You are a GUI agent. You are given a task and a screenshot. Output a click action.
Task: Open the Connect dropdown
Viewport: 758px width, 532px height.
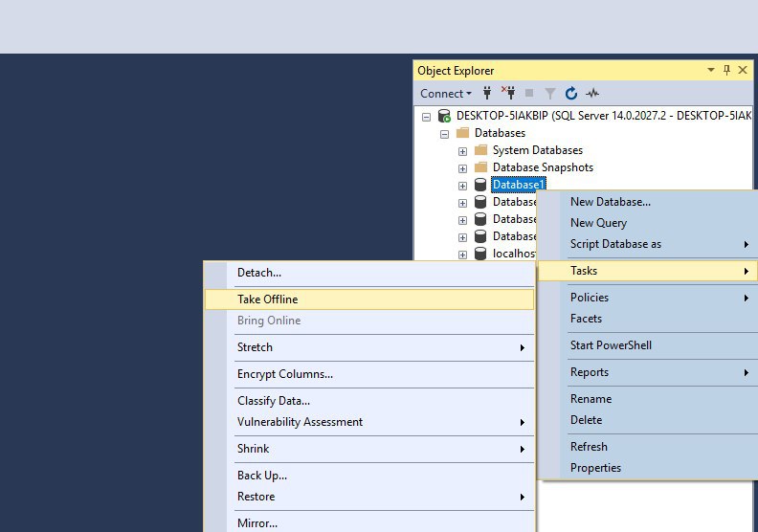pos(446,93)
